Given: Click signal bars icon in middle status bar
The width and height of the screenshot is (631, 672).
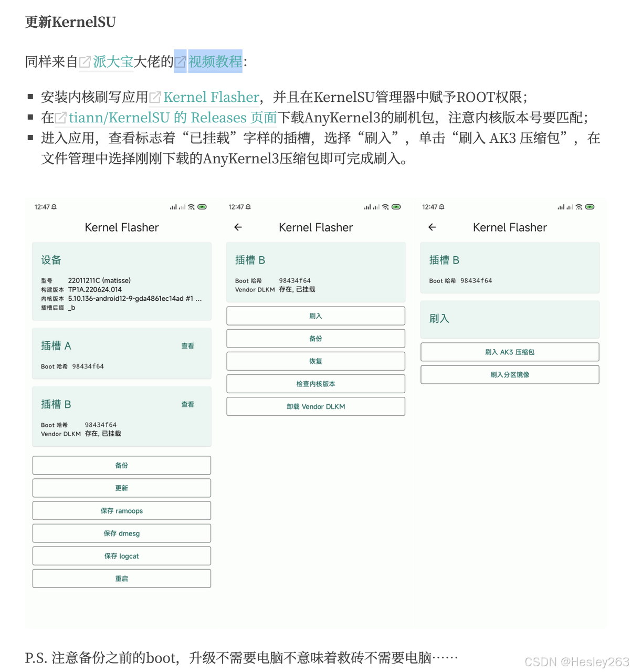Looking at the screenshot, I should tap(371, 207).
